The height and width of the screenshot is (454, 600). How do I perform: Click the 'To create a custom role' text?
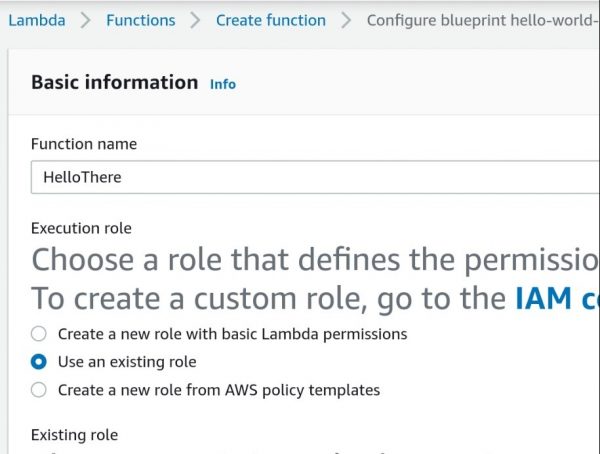pos(199,299)
